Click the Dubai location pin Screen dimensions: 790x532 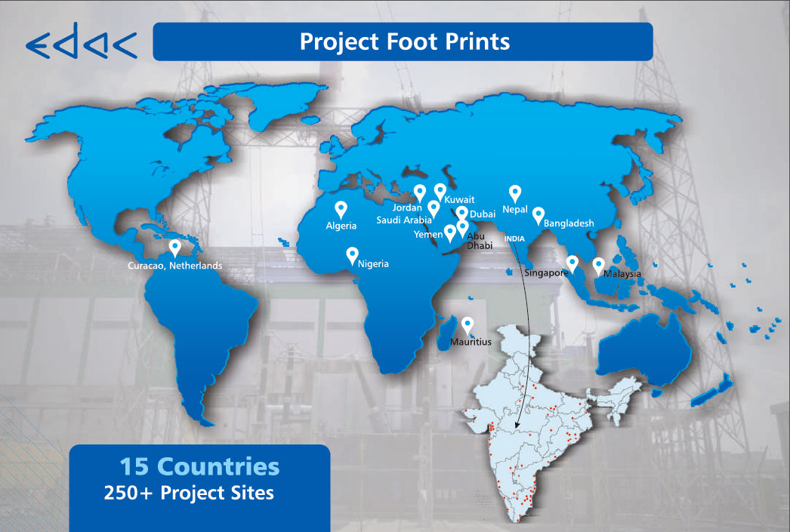coord(462,214)
